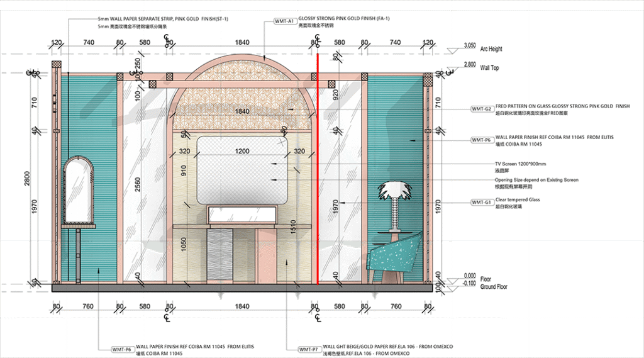The width and height of the screenshot is (644, 358).
Task: Click the Ground Floor level label
Action: click(x=494, y=287)
